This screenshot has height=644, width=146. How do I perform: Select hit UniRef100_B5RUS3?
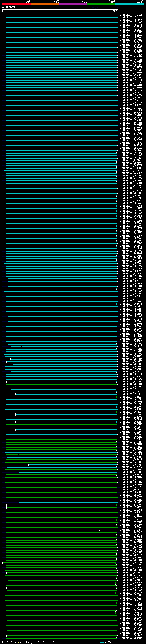point(131,628)
